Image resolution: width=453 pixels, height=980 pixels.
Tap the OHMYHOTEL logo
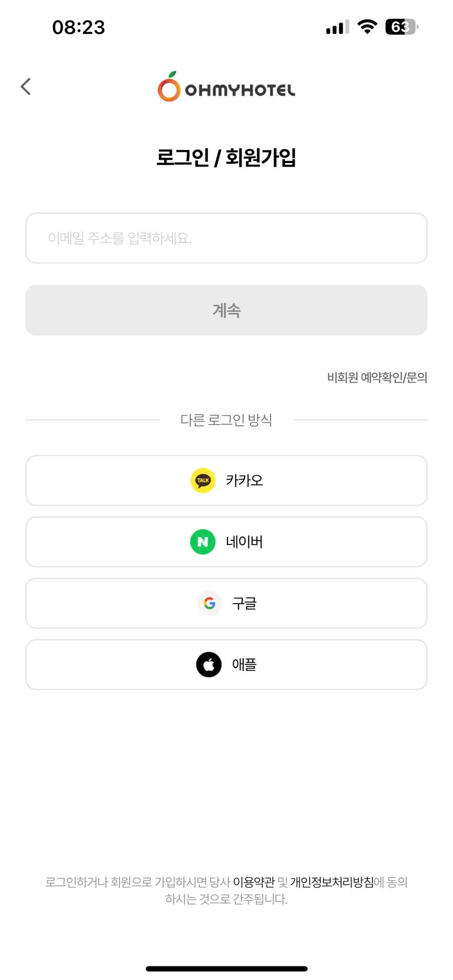[227, 87]
